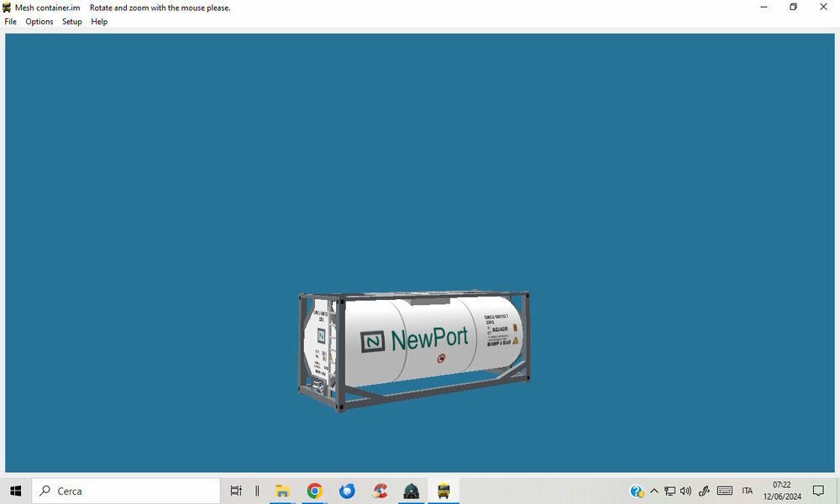
Task: Open Thunderbird from the taskbar
Action: [x=347, y=491]
